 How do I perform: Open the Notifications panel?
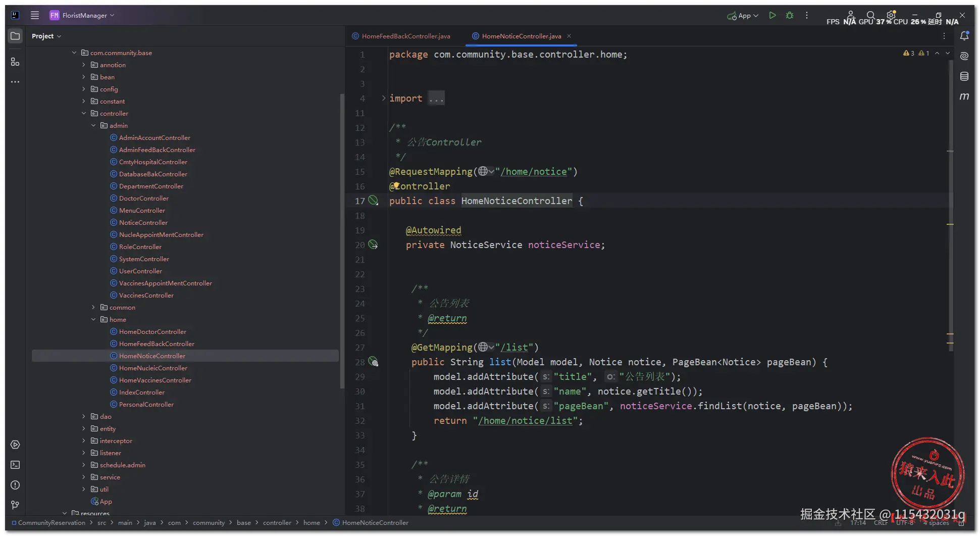964,36
